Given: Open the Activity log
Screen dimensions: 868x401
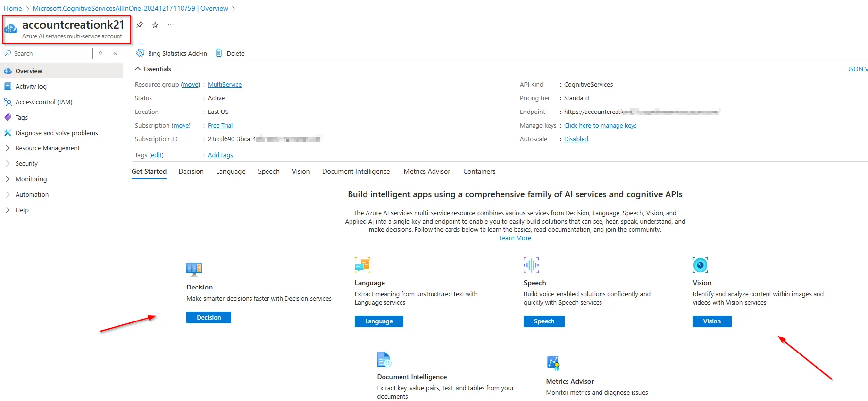Looking at the screenshot, I should [31, 86].
